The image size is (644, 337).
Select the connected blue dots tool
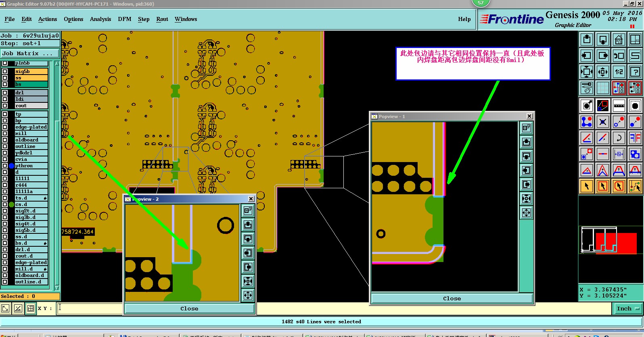tap(587, 122)
